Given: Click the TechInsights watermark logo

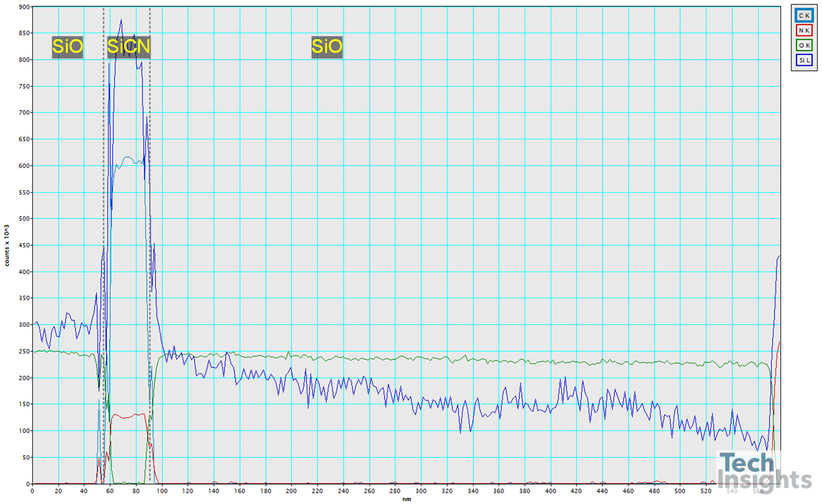Looking at the screenshot, I should [764, 471].
